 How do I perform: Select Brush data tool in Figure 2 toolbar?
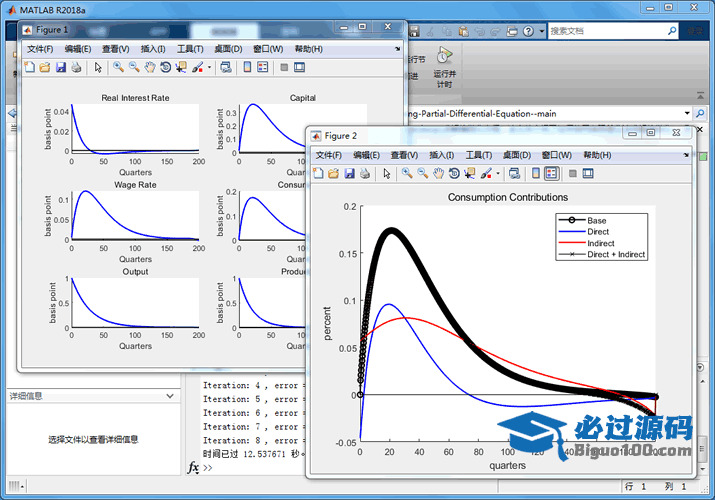486,173
